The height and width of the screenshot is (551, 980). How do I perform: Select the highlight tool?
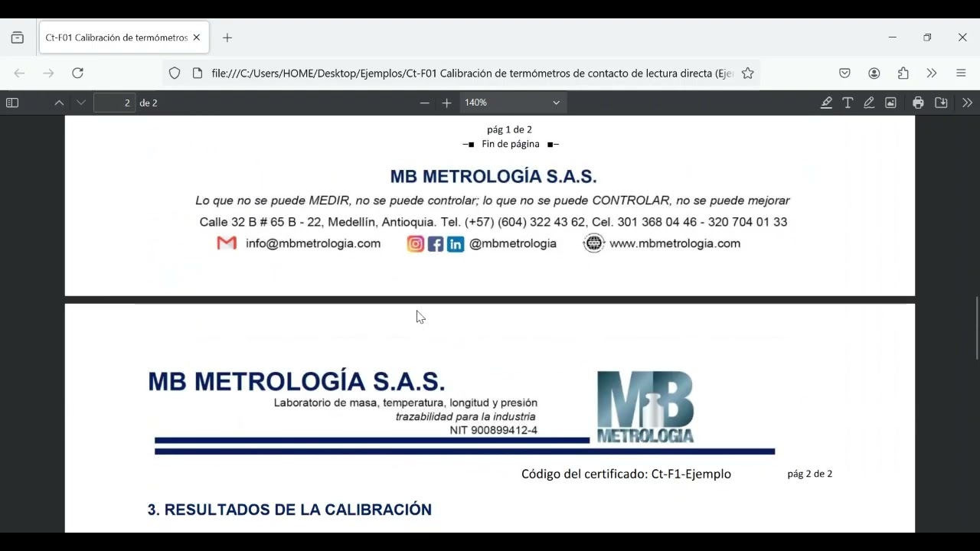coord(826,103)
